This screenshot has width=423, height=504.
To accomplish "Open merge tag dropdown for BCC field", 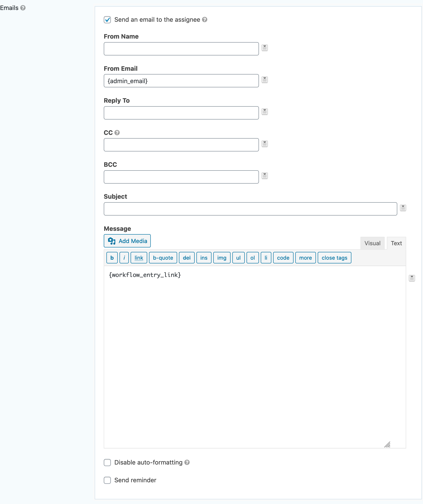I will pyautogui.click(x=265, y=176).
